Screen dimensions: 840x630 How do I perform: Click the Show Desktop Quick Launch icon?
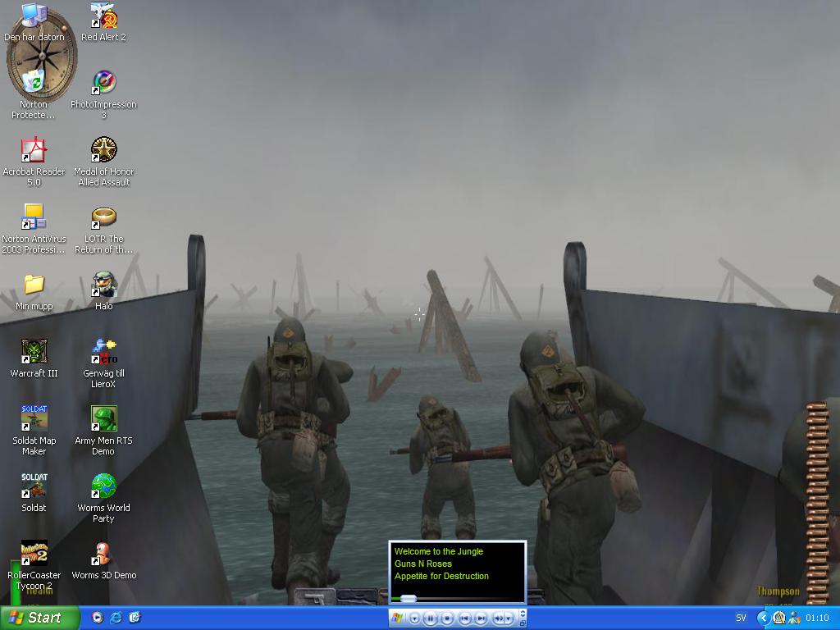coord(135,618)
